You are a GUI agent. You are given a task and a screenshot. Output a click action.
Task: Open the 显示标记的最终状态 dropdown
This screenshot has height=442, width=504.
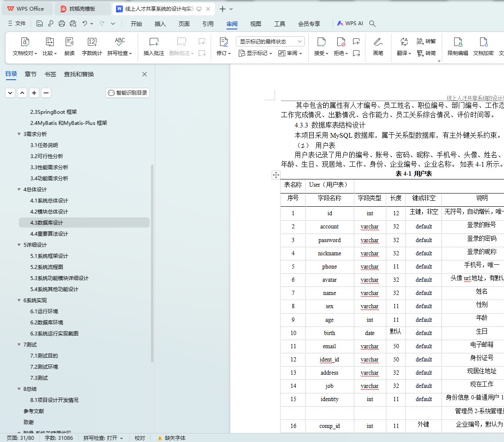[x=270, y=41]
